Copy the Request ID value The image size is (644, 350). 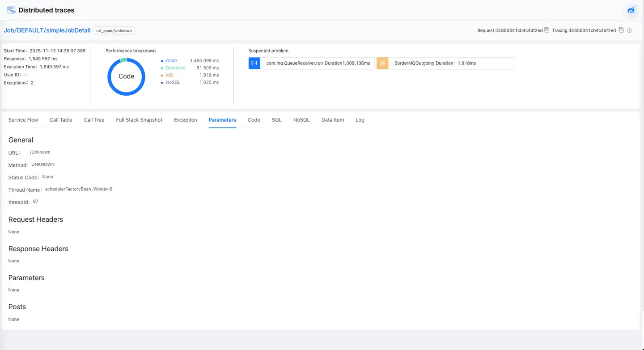[x=547, y=30]
